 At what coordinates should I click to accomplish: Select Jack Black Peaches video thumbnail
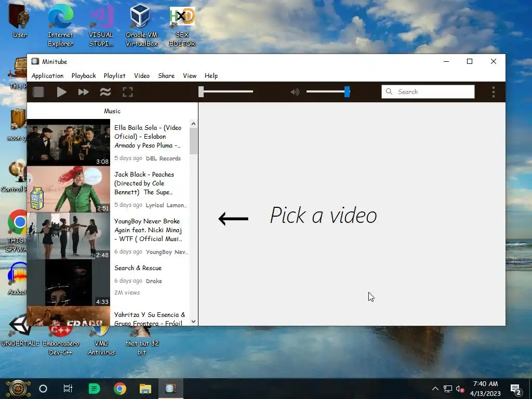pos(69,189)
